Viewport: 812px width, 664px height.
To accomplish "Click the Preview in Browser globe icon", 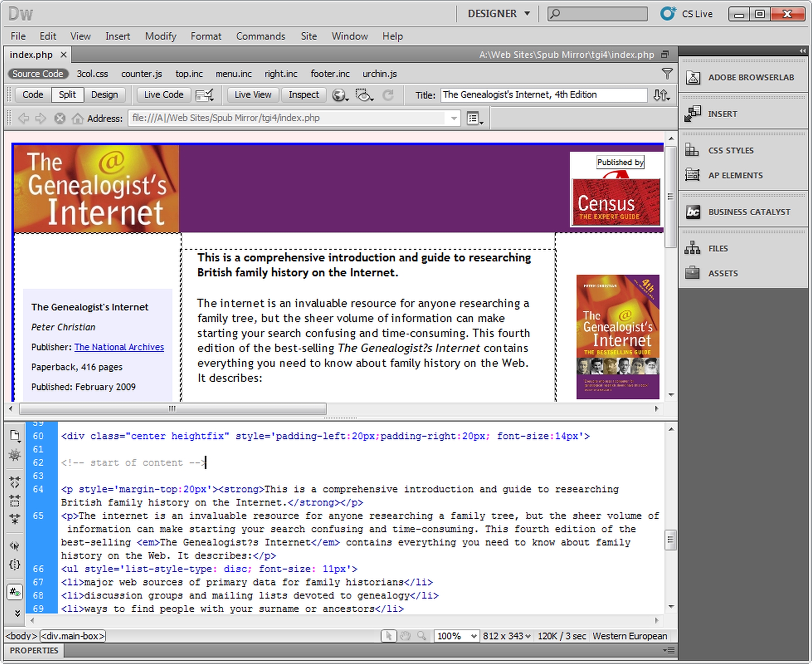I will 340,95.
